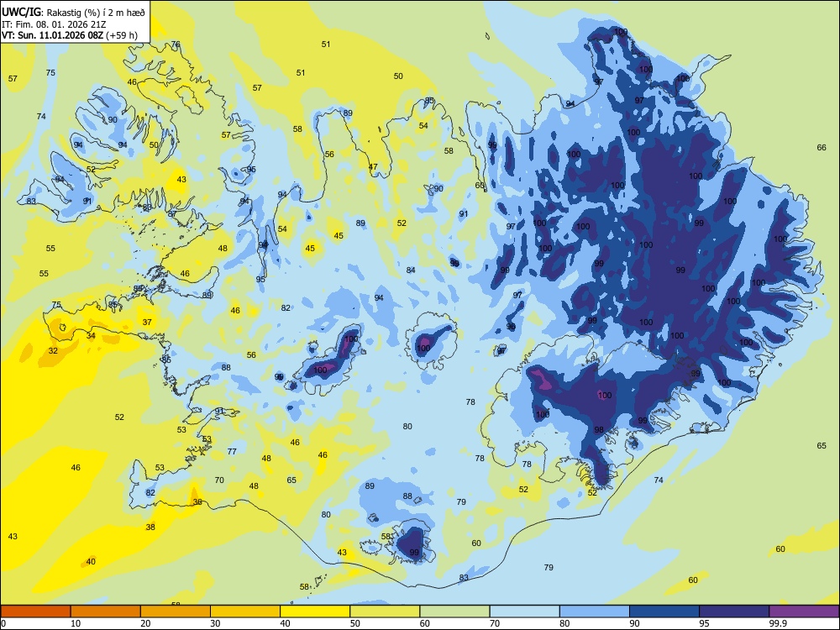
Task: Click valid time 'VT: Sun. 11.01.2026 08Z (+59 h)'
Action: tap(70, 36)
